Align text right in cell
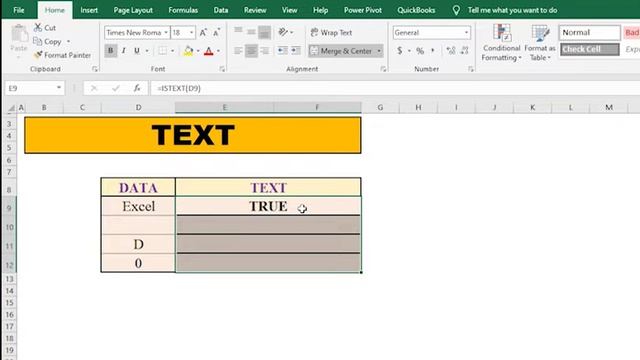This screenshot has width=640, height=360. tap(264, 51)
